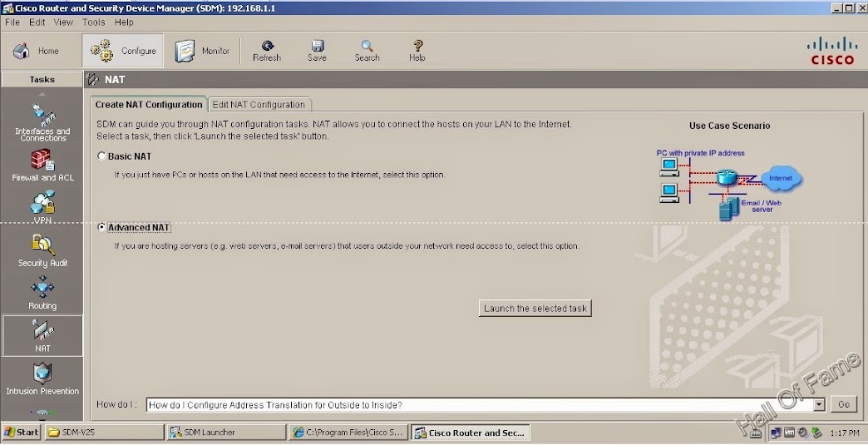Switch to SDM Launcher taskbar window
Image resolution: width=868 pixels, height=445 pixels.
pos(226,433)
